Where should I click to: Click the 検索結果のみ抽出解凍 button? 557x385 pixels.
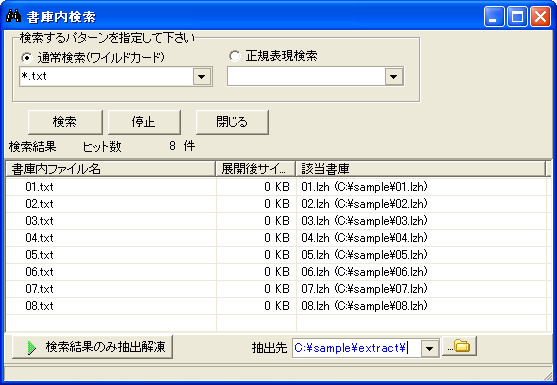point(92,347)
